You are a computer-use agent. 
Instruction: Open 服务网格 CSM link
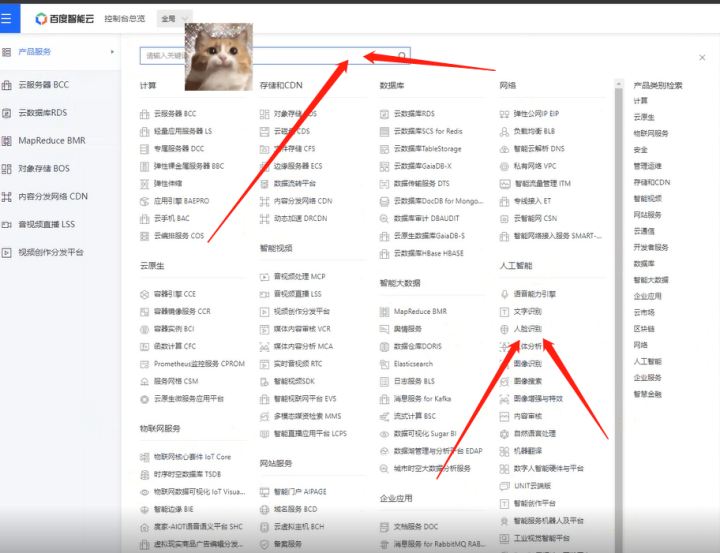pos(176,381)
